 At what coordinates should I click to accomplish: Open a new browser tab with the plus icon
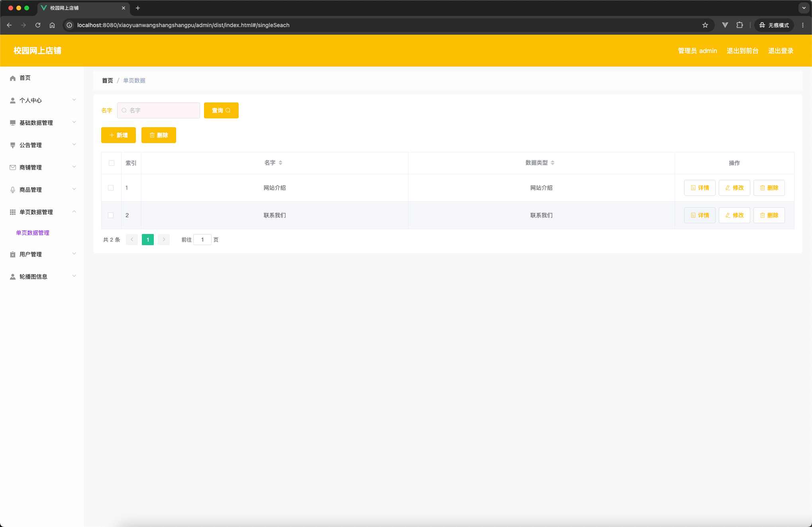coord(138,8)
